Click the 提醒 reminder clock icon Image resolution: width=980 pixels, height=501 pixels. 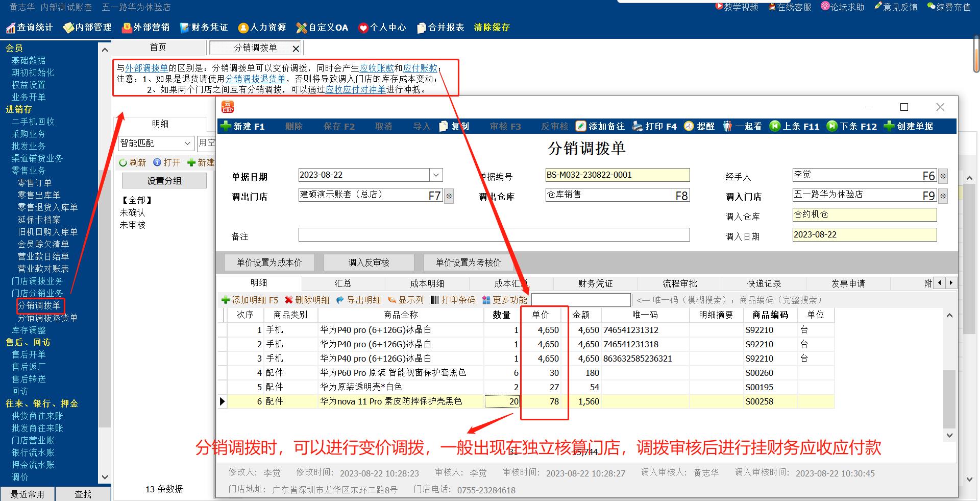pos(689,126)
